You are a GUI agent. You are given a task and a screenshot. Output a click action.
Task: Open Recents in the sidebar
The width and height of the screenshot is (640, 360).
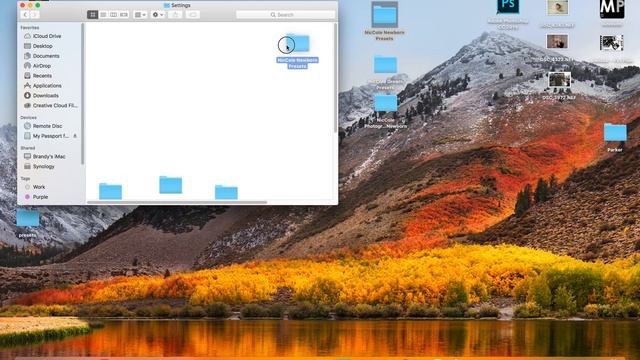(42, 76)
